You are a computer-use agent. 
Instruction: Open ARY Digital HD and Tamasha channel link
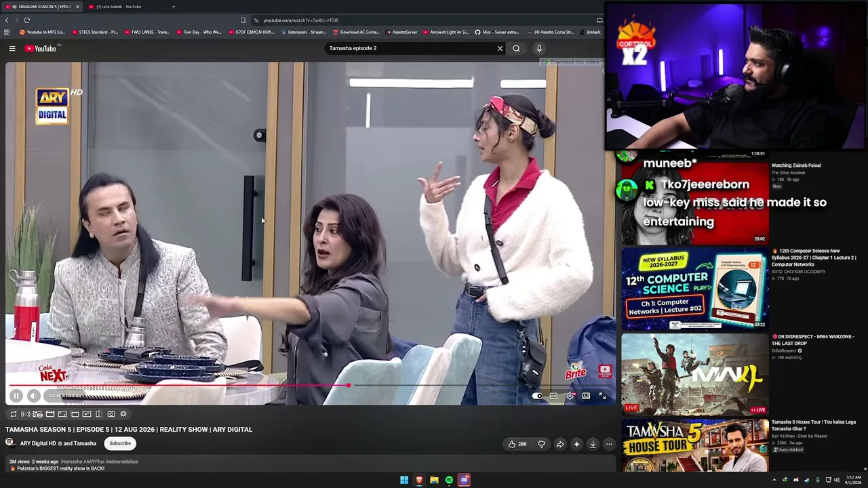pyautogui.click(x=58, y=444)
